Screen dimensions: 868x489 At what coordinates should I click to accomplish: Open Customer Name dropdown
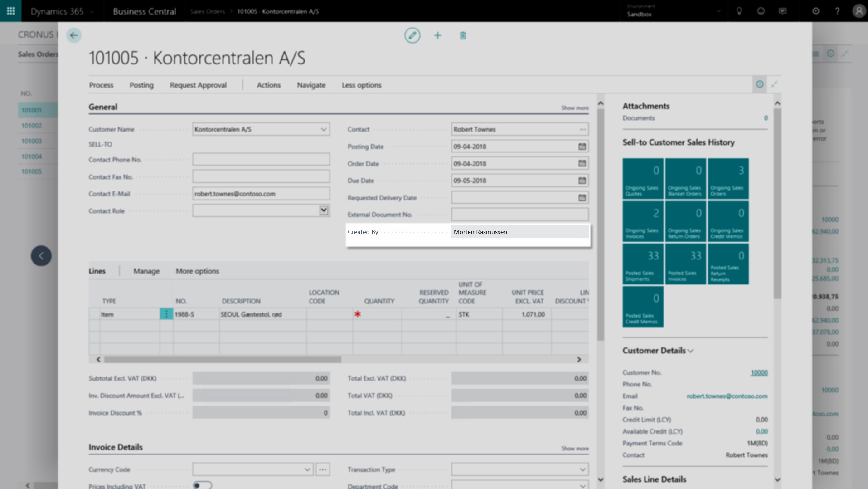[x=324, y=129]
